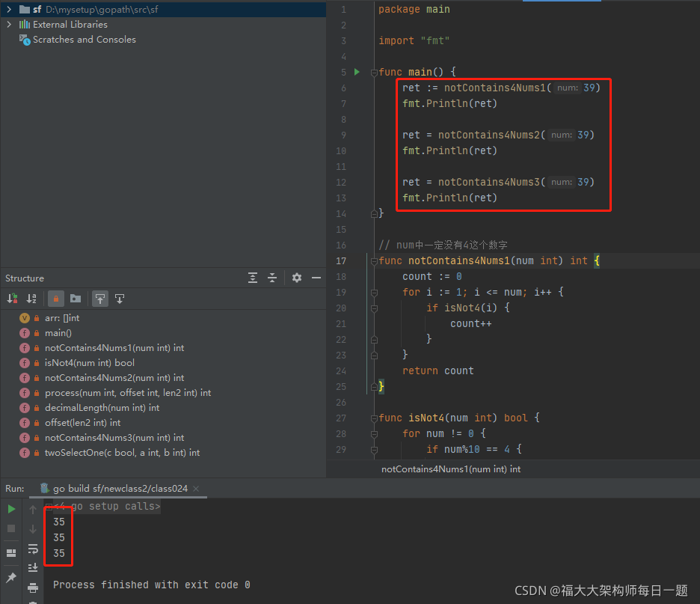This screenshot has width=700, height=604.
Task: Expand the sf project folder
Action: pos(9,10)
